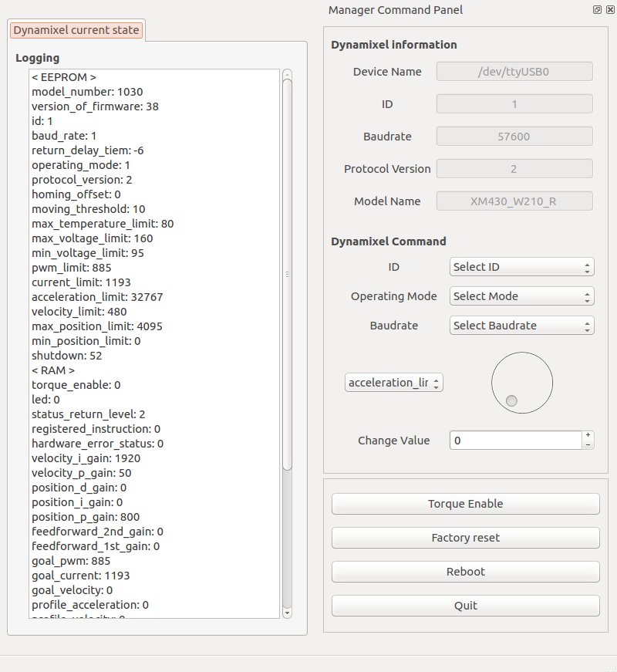The image size is (617, 672).
Task: Click the Change Value input field
Action: pyautogui.click(x=514, y=441)
